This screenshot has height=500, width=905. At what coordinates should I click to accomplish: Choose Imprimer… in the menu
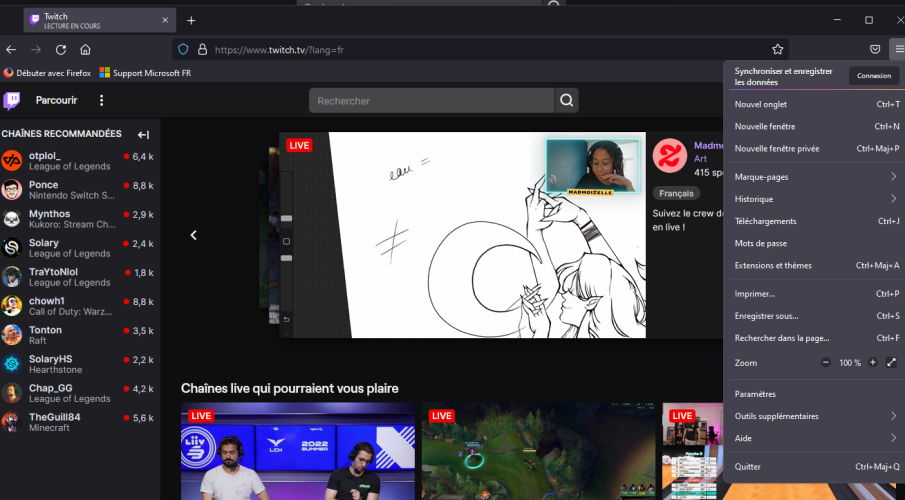click(x=814, y=294)
